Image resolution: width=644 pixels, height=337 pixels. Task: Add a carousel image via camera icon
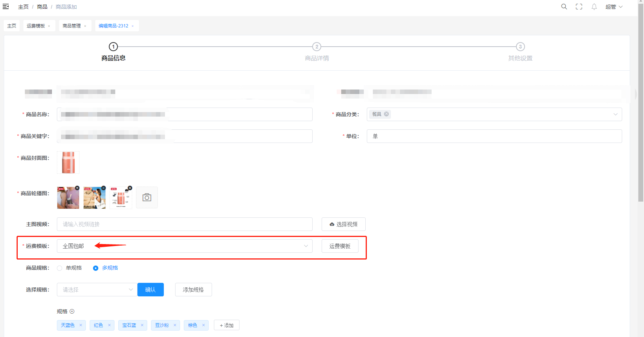coord(147,197)
